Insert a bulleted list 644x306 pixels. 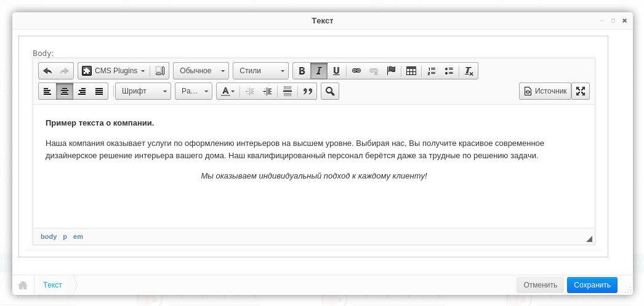449,71
